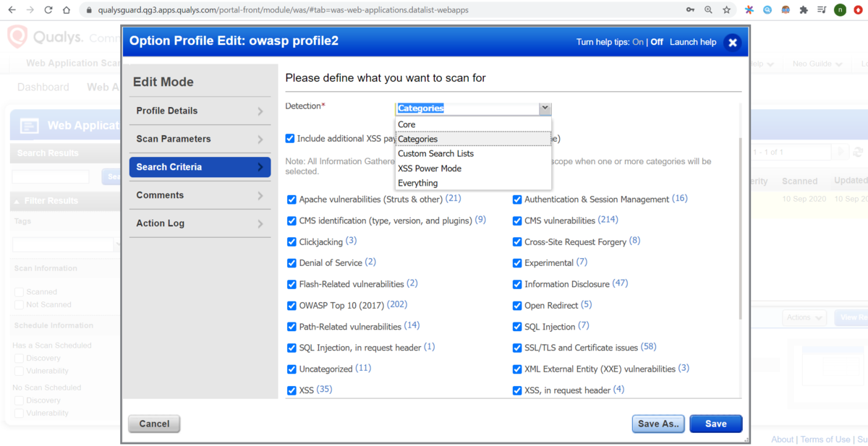
Task: Turn help tips On
Action: [x=638, y=42]
